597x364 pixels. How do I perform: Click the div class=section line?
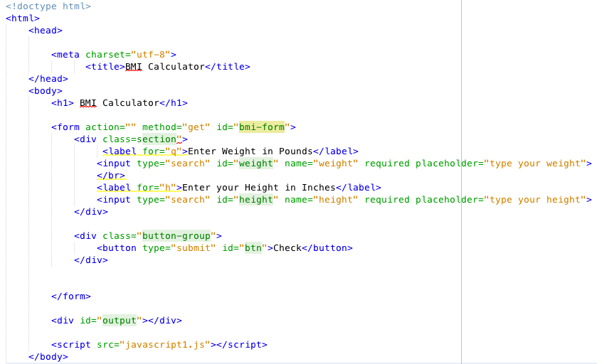131,139
